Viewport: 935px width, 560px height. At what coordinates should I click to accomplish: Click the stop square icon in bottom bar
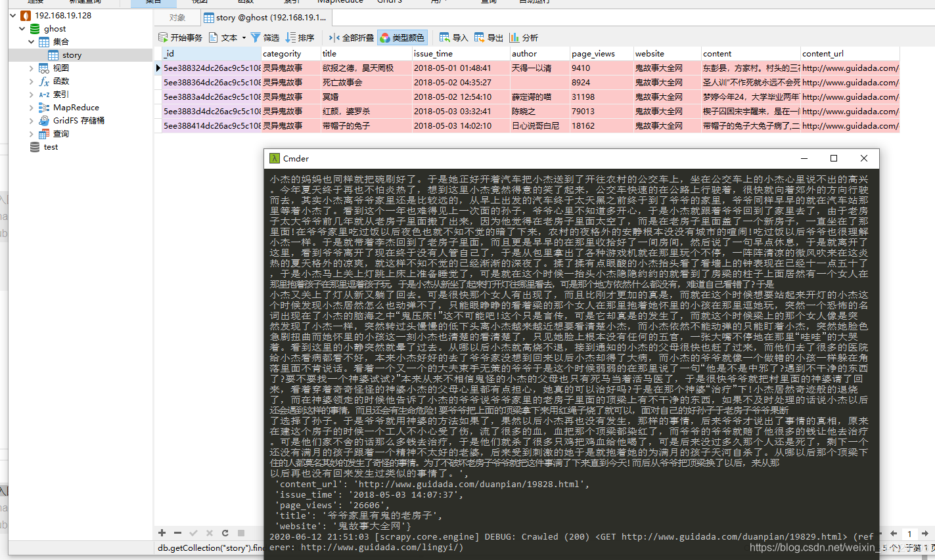coord(241,533)
